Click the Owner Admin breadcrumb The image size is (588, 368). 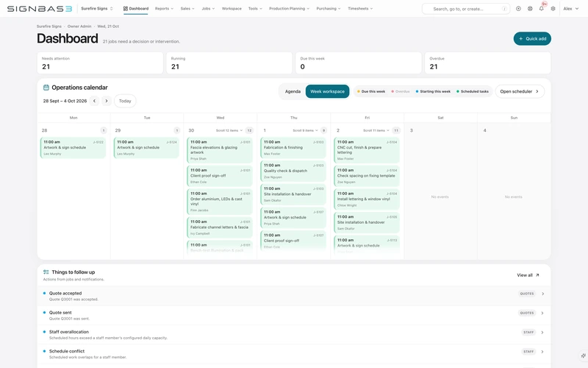coord(79,26)
